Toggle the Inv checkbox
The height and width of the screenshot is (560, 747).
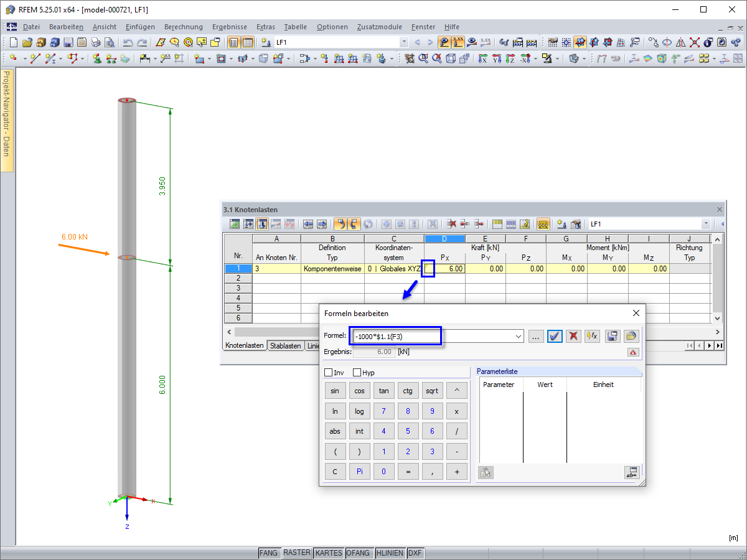329,372
